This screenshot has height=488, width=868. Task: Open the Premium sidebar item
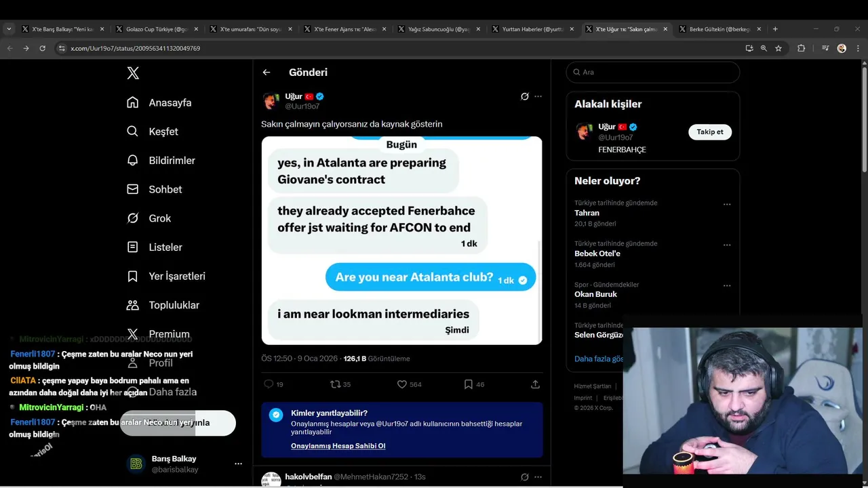[158, 334]
